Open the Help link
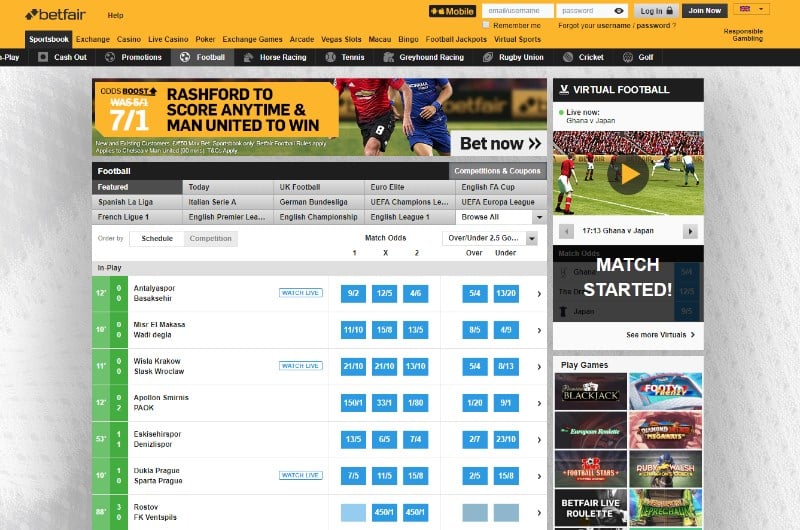Viewport: 800px width, 530px height. pyautogui.click(x=115, y=15)
